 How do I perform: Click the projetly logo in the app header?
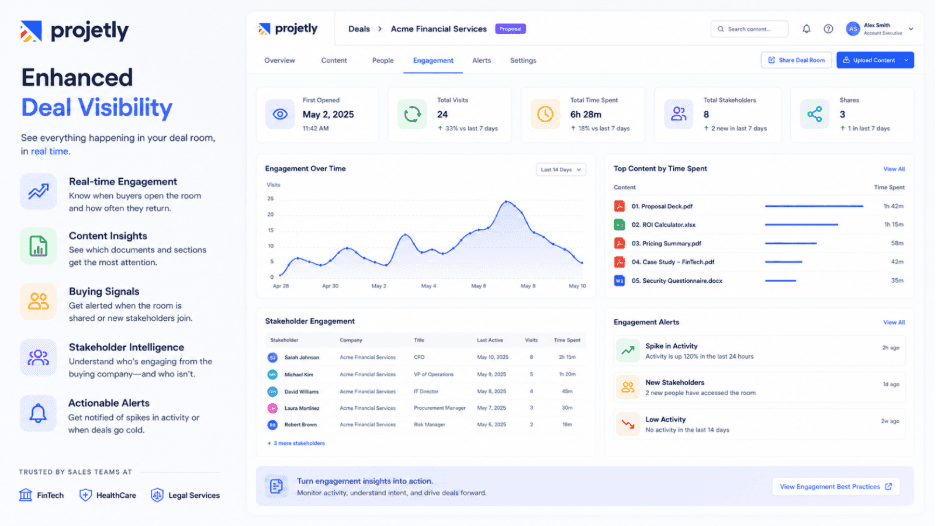(288, 29)
